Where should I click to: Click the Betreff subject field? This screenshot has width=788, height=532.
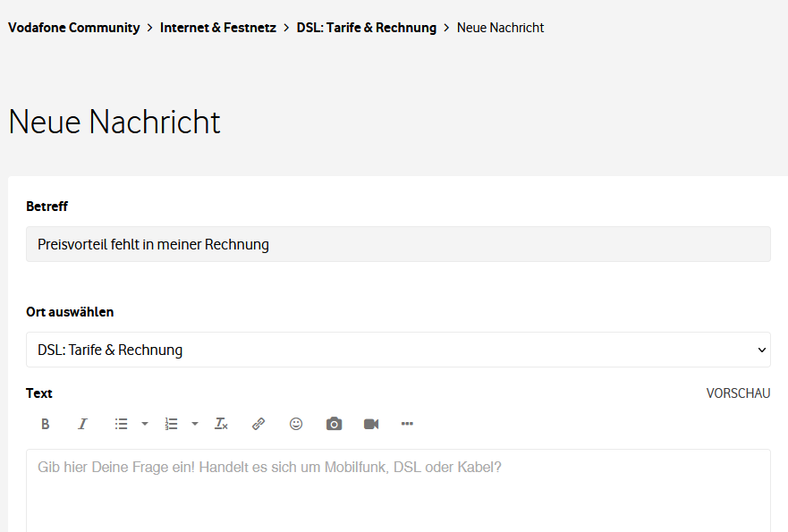click(398, 244)
